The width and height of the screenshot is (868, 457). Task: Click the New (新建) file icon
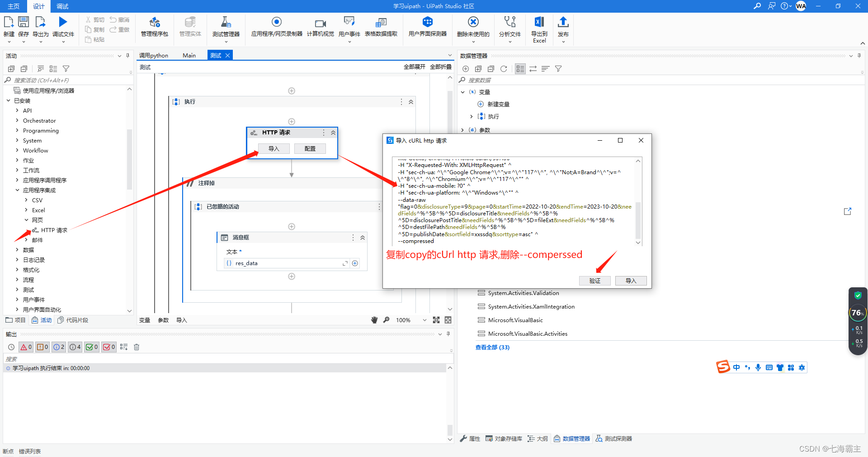click(9, 22)
